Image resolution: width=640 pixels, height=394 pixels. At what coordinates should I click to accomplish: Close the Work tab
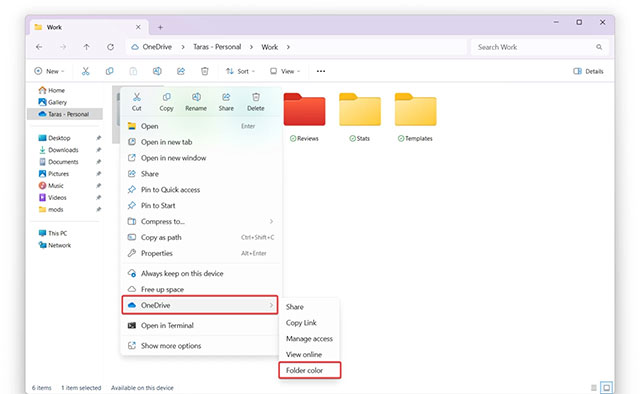pos(138,27)
